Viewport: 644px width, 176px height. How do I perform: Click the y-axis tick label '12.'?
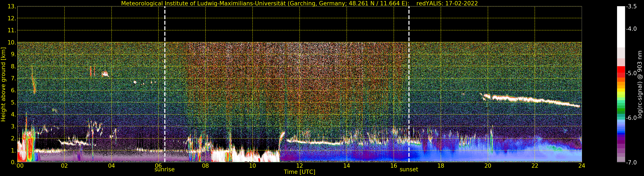pyautogui.click(x=12, y=18)
